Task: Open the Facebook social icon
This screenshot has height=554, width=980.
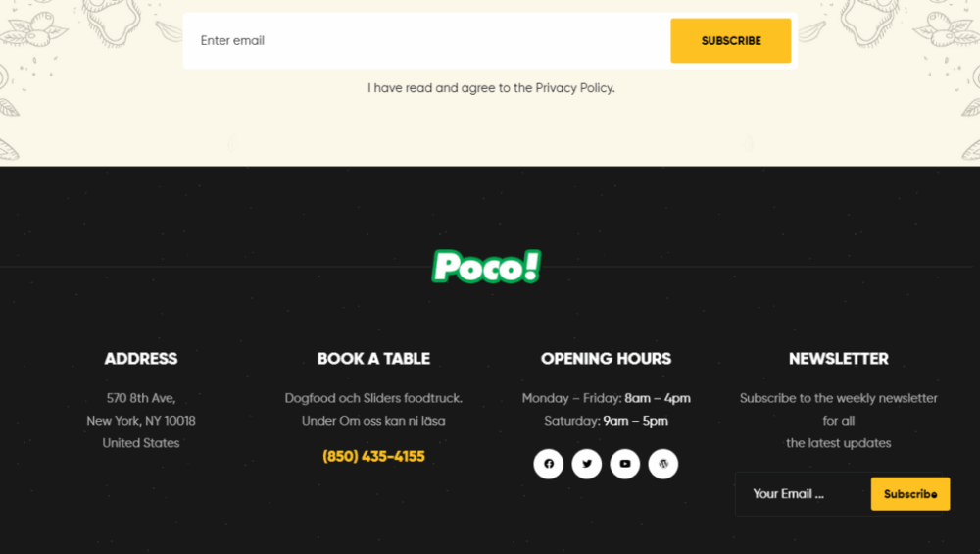Action: tap(549, 464)
